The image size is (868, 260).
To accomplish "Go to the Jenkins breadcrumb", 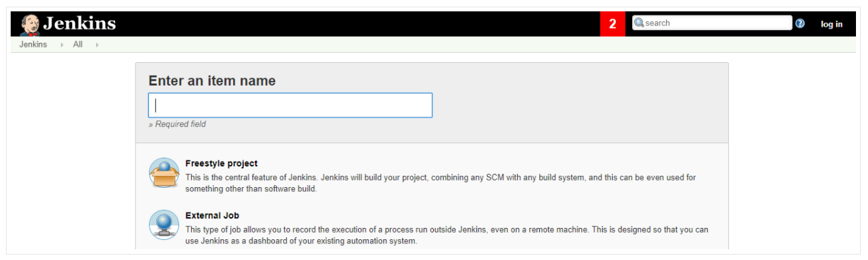I will [x=33, y=45].
